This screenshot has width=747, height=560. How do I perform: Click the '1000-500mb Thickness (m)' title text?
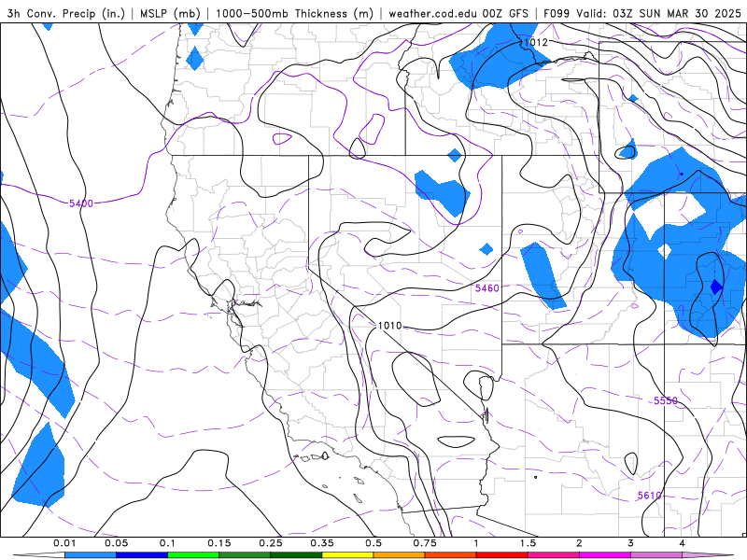coord(294,13)
